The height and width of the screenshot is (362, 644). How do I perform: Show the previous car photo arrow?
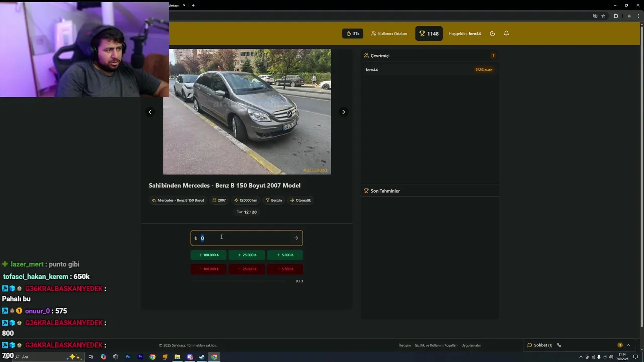click(x=150, y=112)
